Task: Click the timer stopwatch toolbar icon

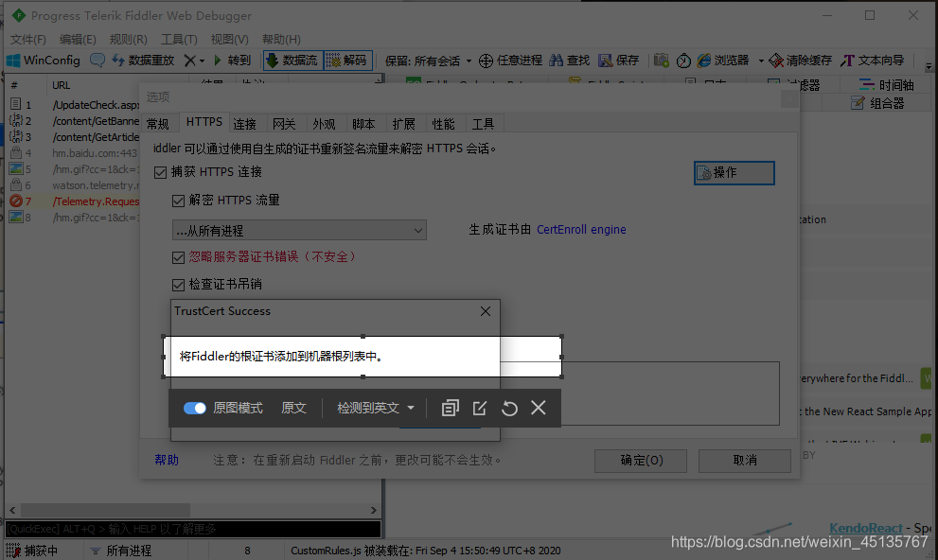Action: [683, 61]
